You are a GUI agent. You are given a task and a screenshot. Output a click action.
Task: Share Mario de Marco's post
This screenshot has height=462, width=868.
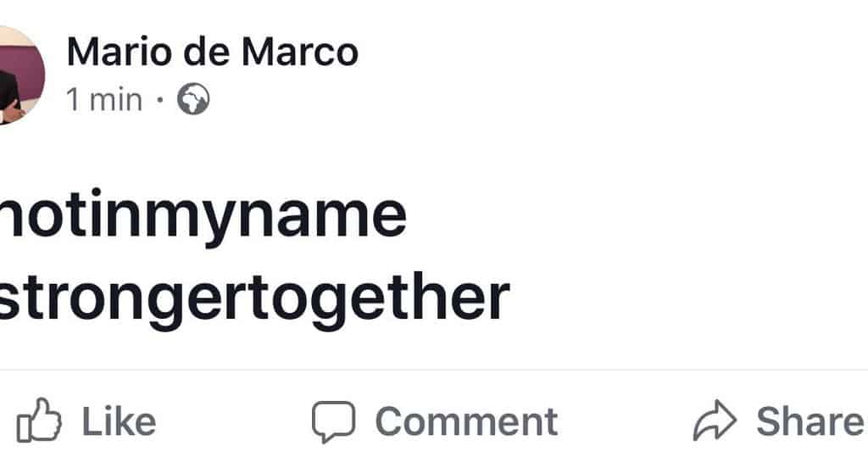[x=778, y=420]
